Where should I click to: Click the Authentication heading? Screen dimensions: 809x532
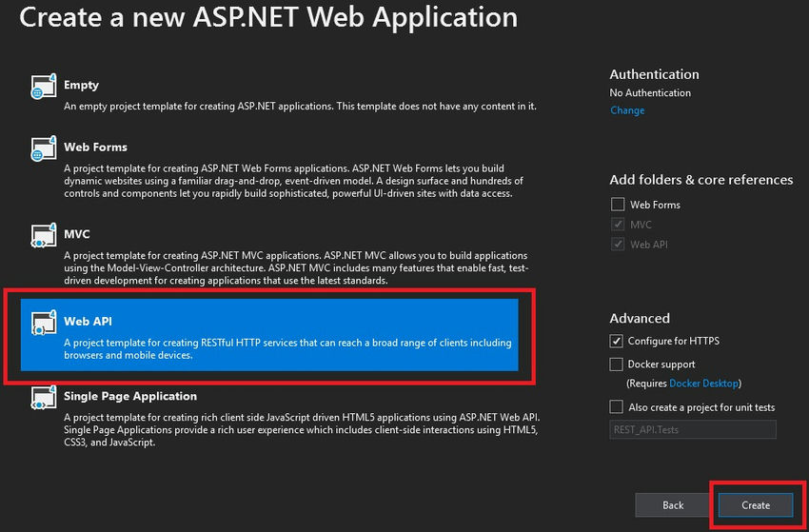[654, 74]
